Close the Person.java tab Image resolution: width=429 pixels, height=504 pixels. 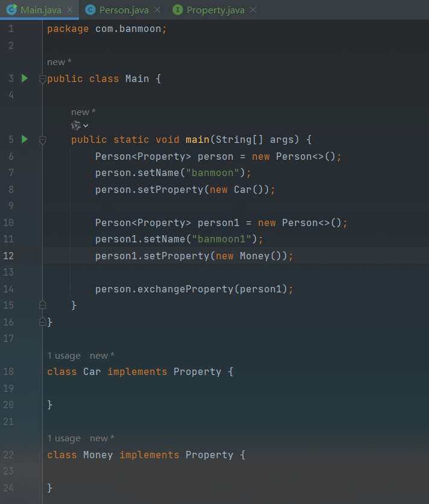pos(157,10)
